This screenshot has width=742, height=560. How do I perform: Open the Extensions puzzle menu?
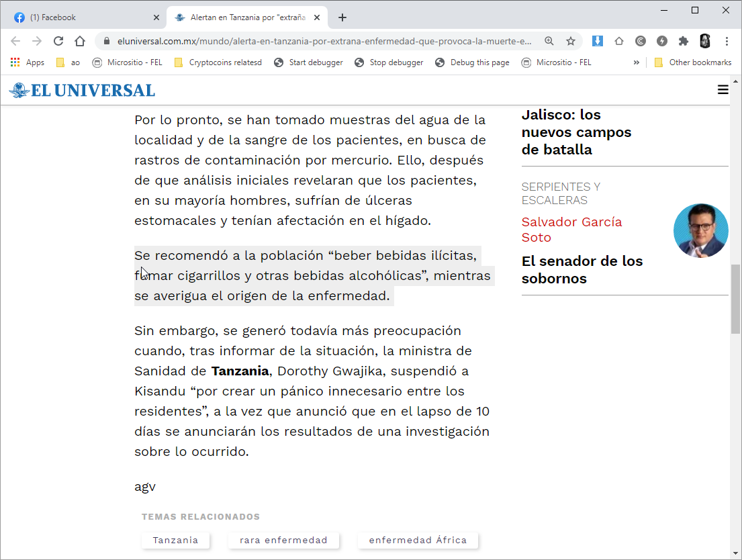[684, 41]
